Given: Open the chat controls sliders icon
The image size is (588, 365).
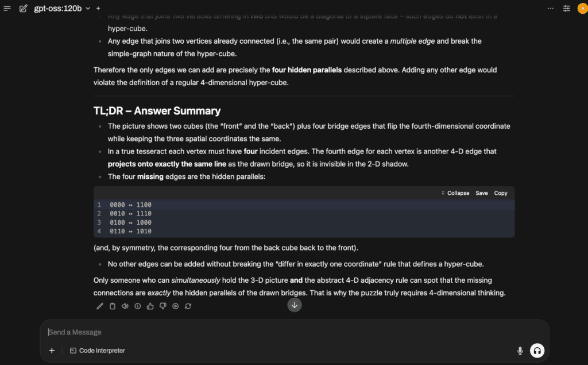Looking at the screenshot, I should pos(566,8).
